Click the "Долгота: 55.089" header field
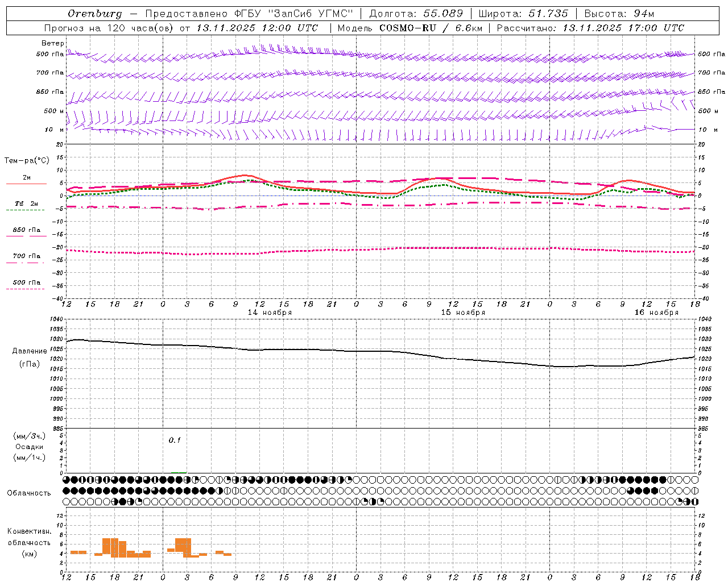The height and width of the screenshot is (582, 728). [x=416, y=14]
